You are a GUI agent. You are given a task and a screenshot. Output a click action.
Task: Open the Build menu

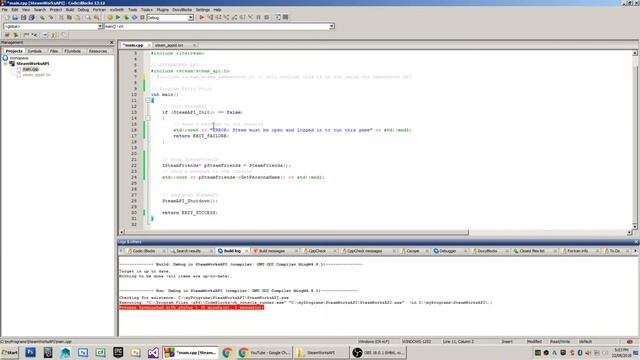[x=70, y=9]
